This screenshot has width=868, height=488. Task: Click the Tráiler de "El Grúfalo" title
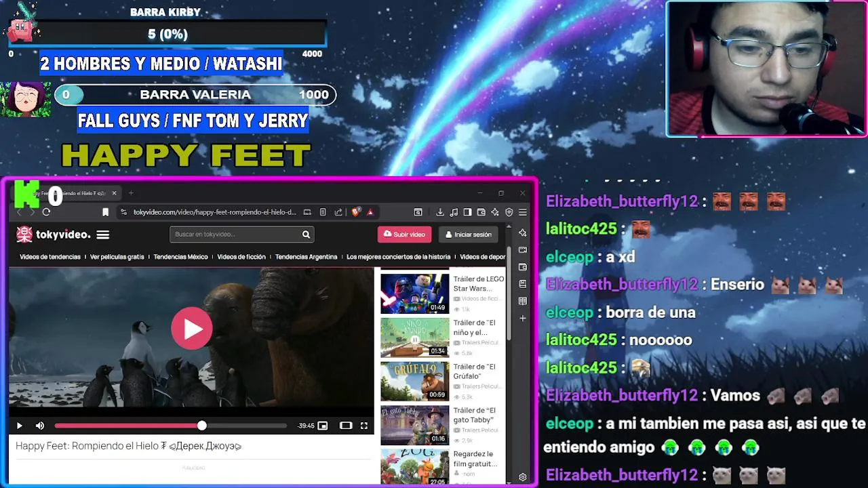coord(474,371)
